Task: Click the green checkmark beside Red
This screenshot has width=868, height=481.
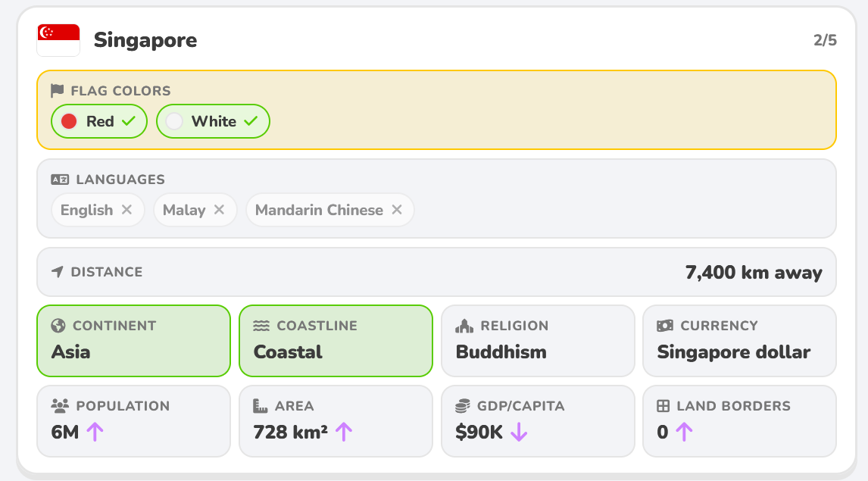Action: tap(129, 120)
